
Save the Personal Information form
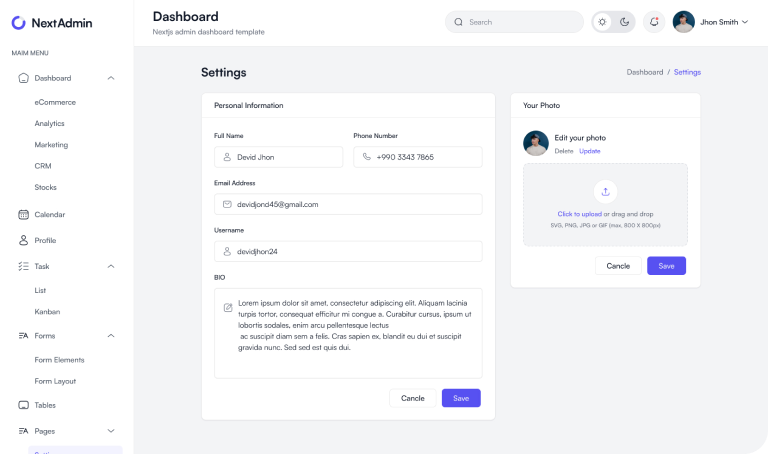pos(461,398)
